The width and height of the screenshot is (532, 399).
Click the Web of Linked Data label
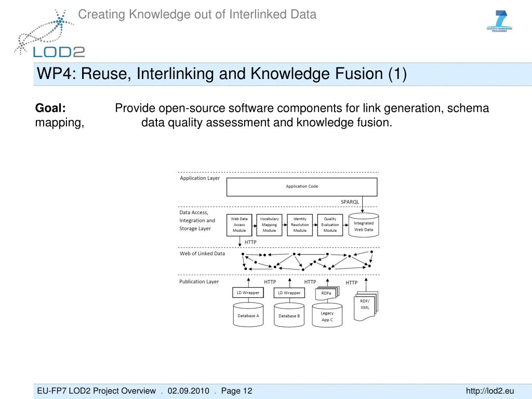pyautogui.click(x=202, y=254)
